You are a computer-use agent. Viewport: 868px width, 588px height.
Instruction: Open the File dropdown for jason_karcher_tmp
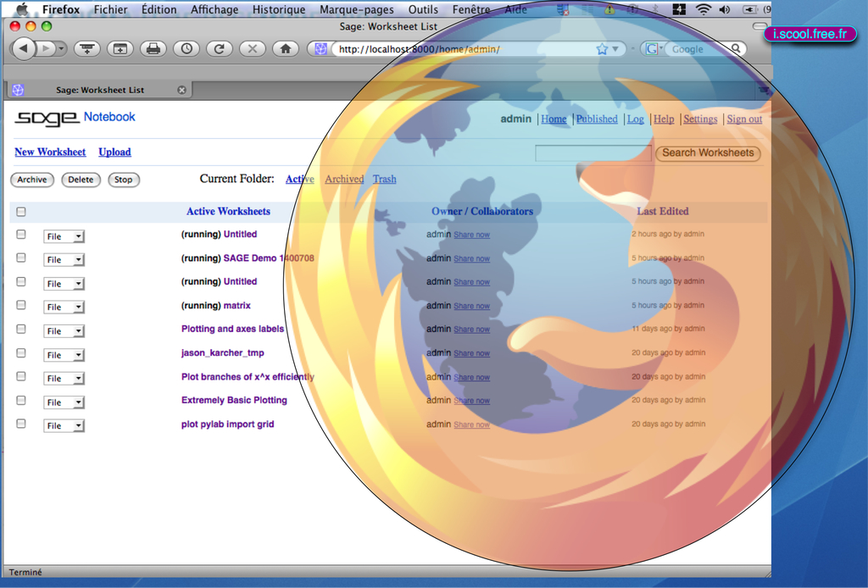(64, 355)
